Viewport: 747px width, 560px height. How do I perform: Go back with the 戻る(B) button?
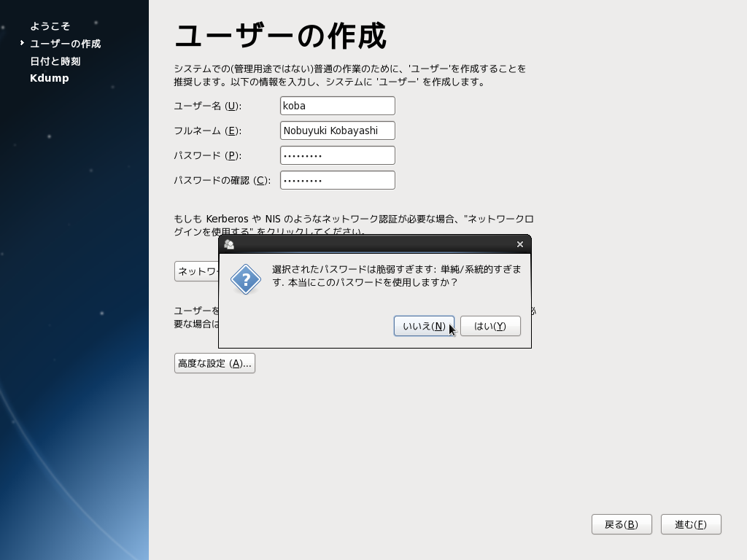point(621,524)
